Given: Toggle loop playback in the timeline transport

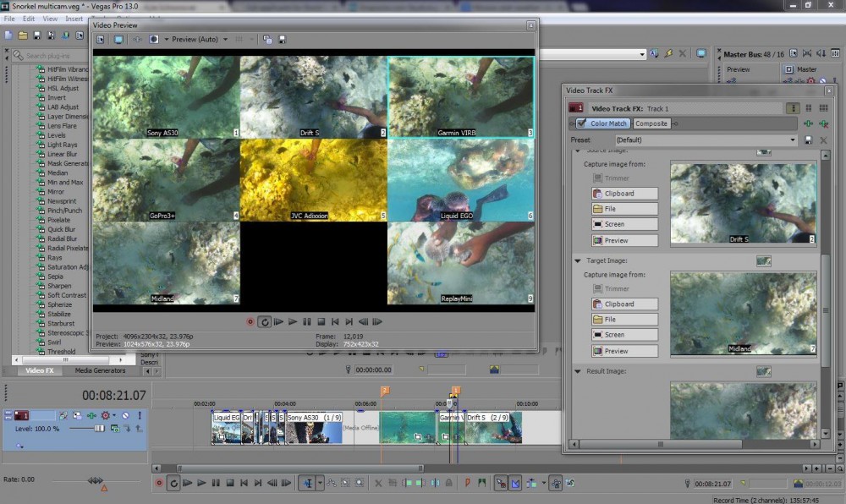Looking at the screenshot, I should (173, 483).
